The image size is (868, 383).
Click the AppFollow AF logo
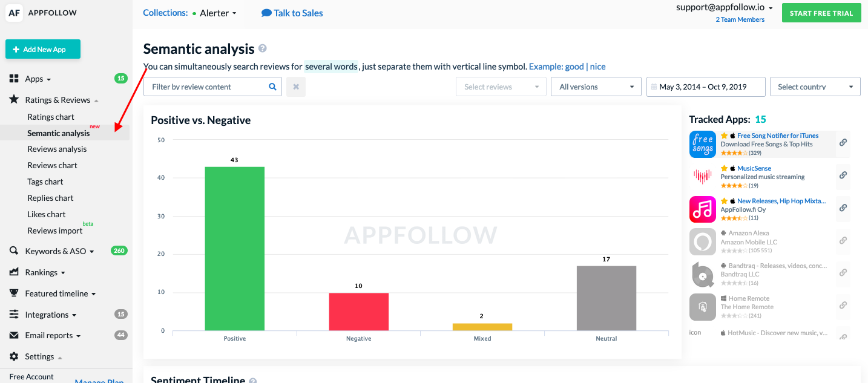[x=15, y=13]
